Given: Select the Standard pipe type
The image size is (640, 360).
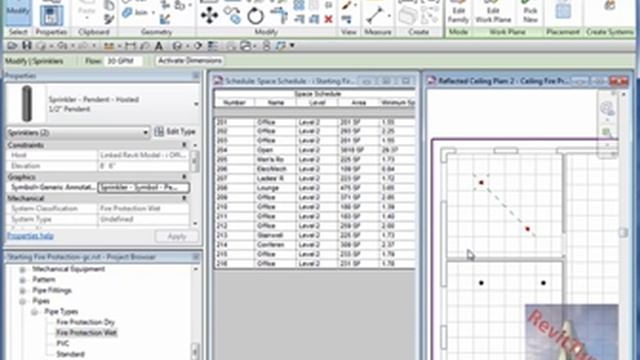Looking at the screenshot, I should (x=70, y=354).
